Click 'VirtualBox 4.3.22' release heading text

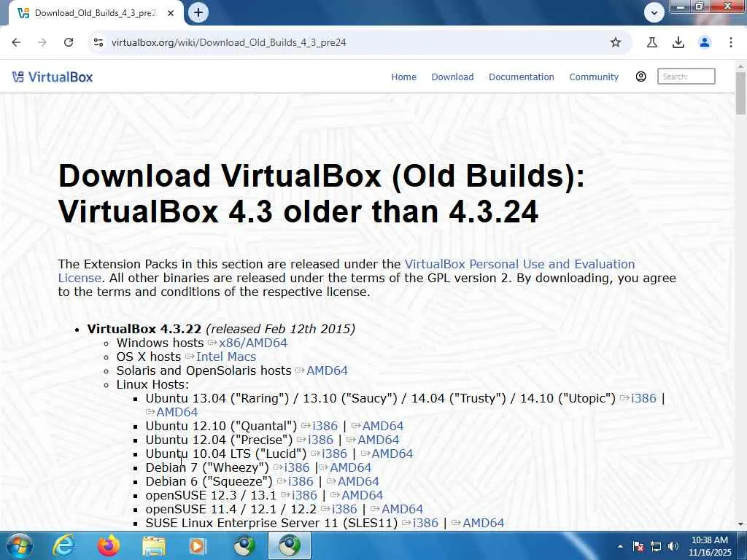tap(144, 329)
